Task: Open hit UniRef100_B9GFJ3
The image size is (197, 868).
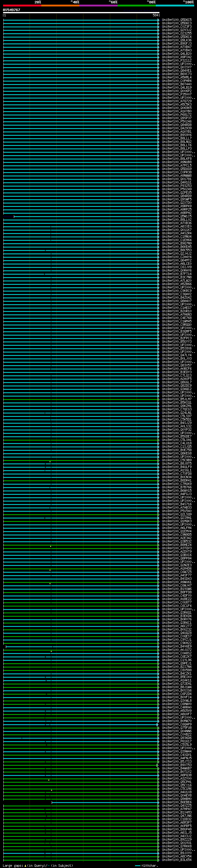Action: [177, 43]
